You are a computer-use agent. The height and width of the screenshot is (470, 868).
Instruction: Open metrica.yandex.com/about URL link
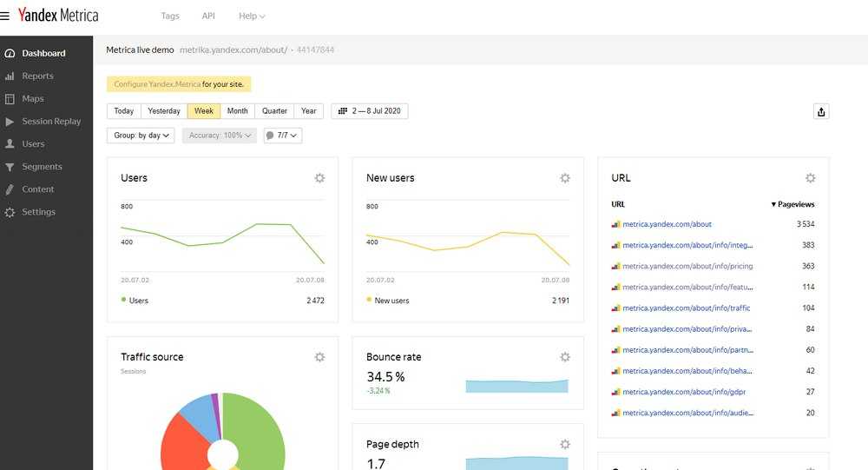coord(667,224)
